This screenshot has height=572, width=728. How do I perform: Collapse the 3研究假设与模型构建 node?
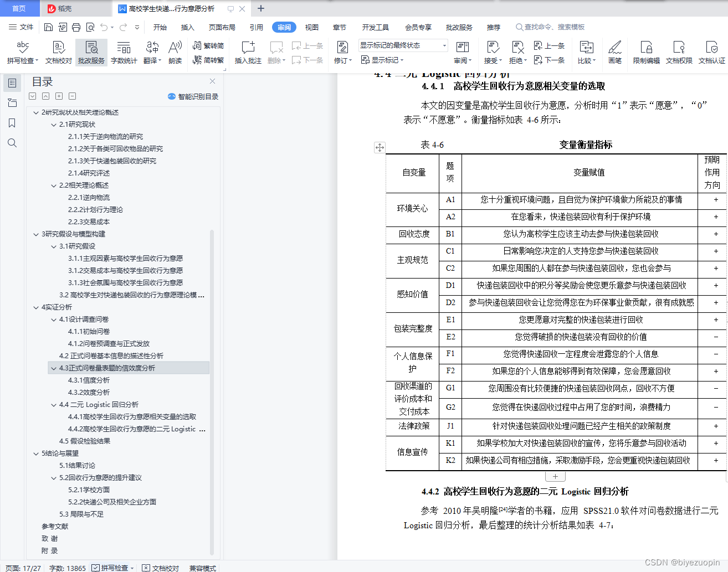[x=36, y=234]
